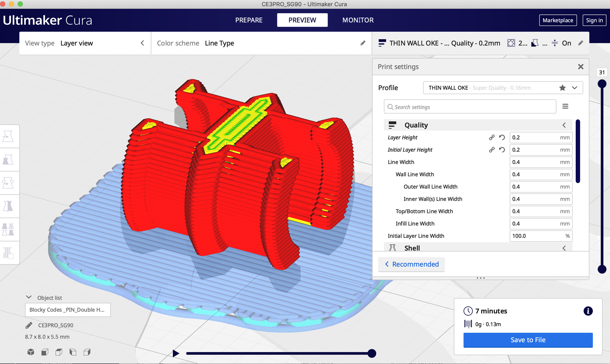Open the Support Blocker tool
The image size is (610, 364).
8,253
